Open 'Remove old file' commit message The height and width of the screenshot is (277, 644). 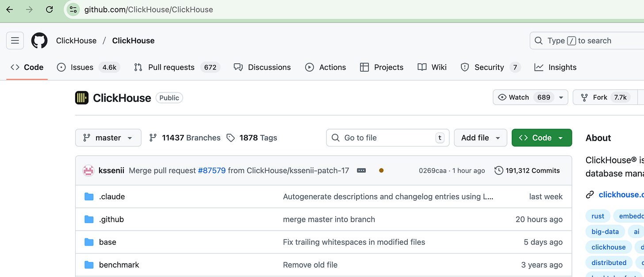tap(310, 265)
